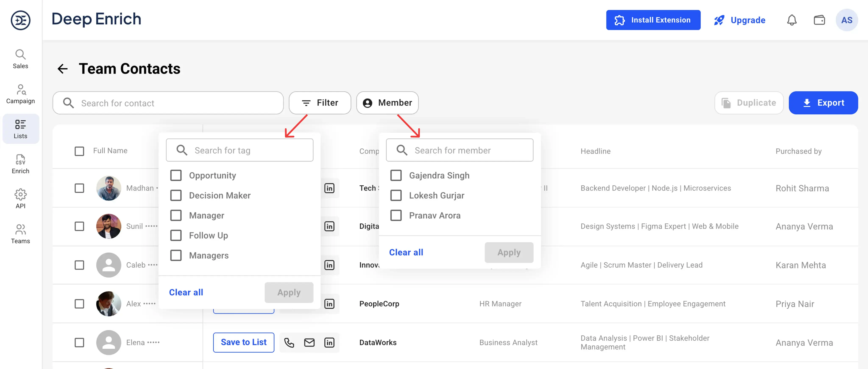Open the CSV Enrich page
The height and width of the screenshot is (369, 868).
tap(21, 164)
